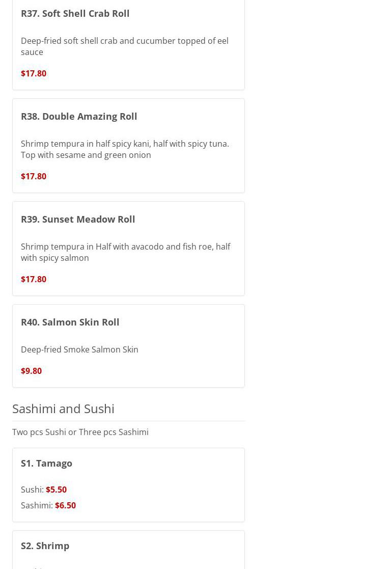Click the Sunset Meadow Roll description text

point(125,252)
